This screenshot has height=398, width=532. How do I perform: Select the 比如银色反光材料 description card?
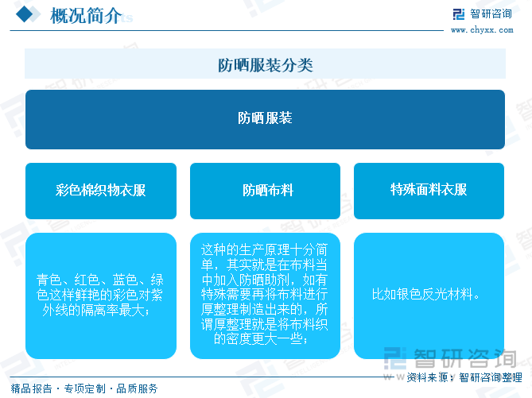pos(429,296)
